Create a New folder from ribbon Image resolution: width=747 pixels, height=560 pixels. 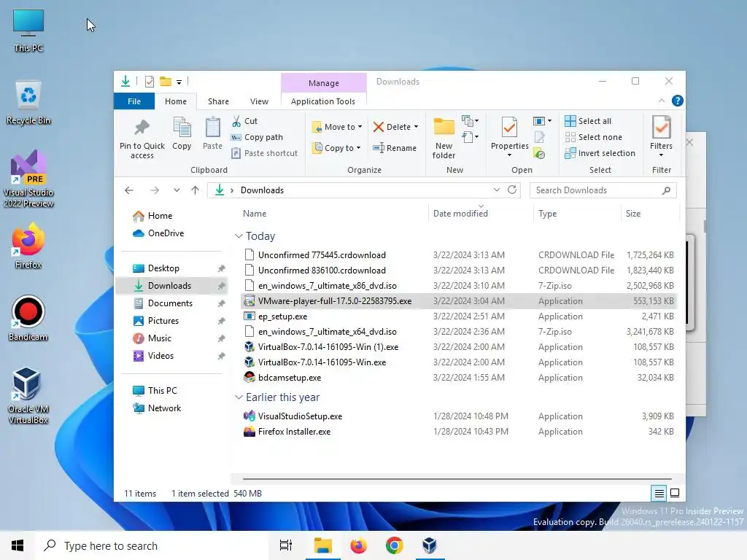tap(444, 138)
